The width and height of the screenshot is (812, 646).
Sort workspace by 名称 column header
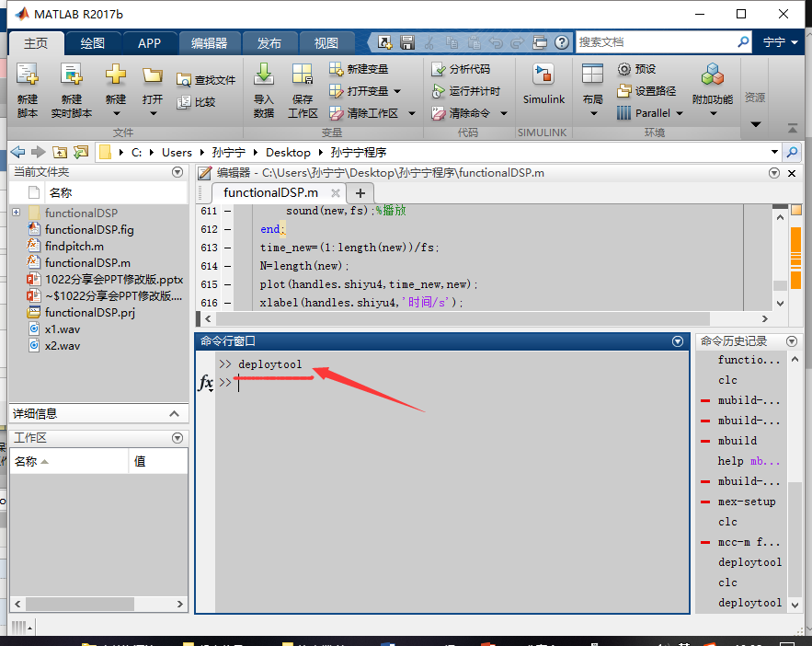pos(69,461)
